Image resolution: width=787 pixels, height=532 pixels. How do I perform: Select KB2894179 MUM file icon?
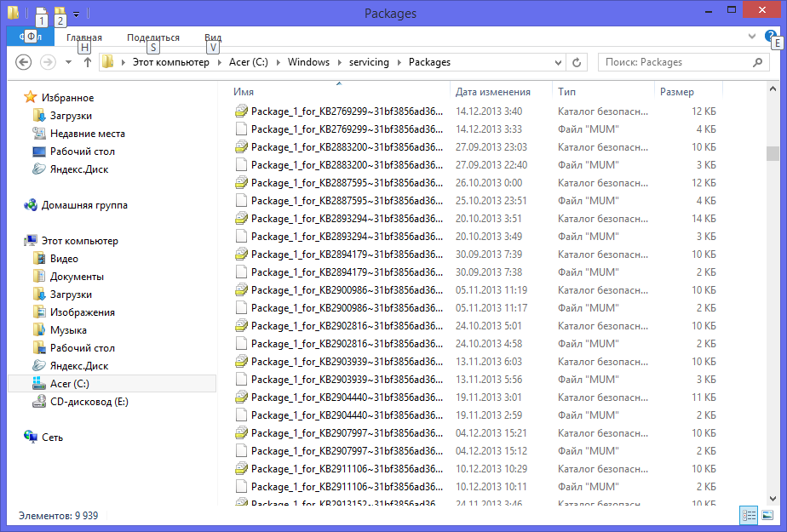coord(241,272)
